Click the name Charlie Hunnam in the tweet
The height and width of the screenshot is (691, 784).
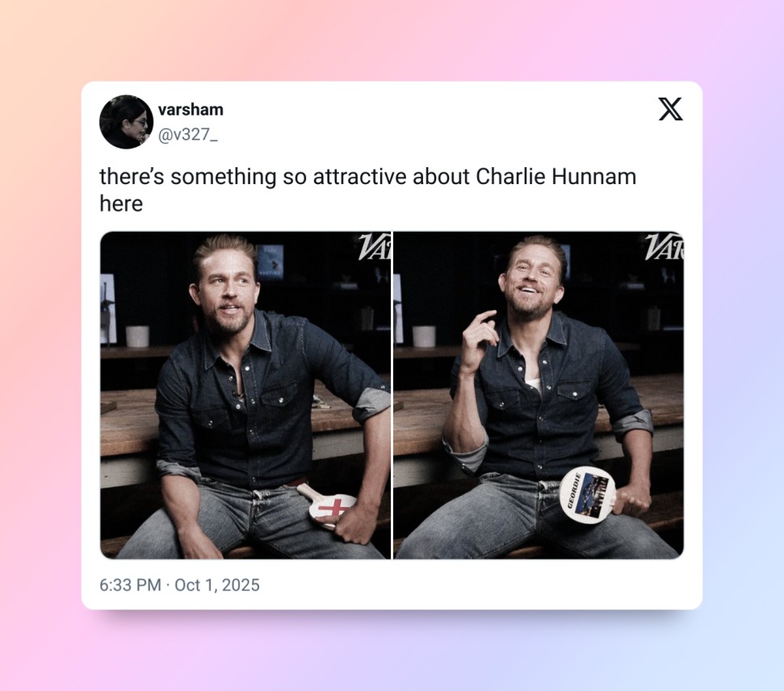pyautogui.click(x=556, y=177)
